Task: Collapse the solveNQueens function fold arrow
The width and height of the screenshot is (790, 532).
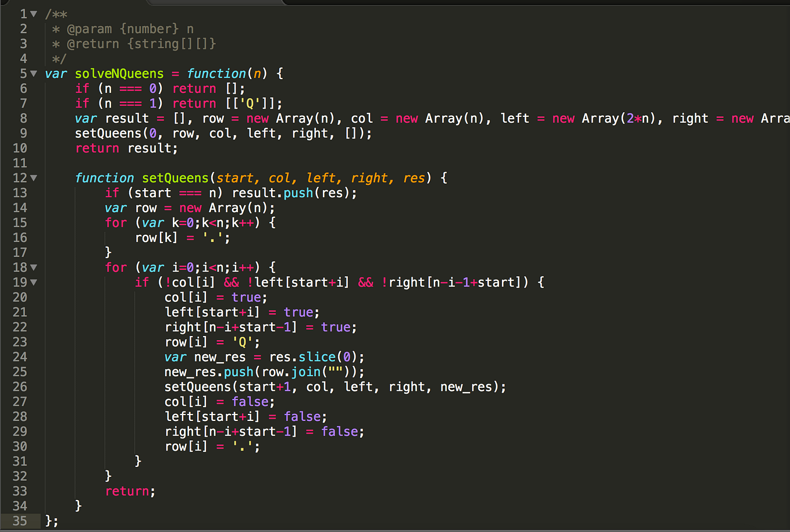Action: (34, 73)
